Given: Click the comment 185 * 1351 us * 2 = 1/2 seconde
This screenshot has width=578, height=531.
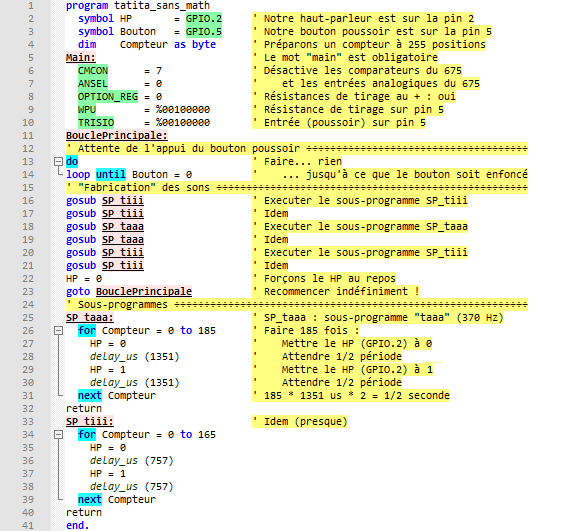Looking at the screenshot, I should click(351, 395).
